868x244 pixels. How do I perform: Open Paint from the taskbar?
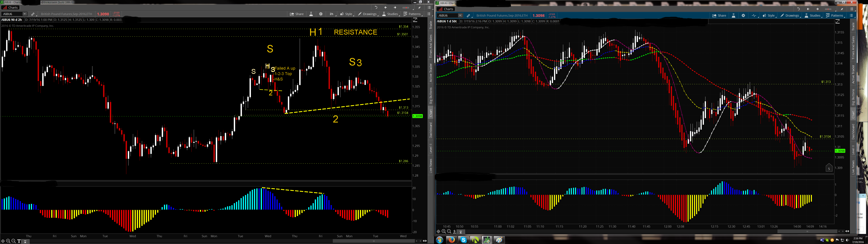click(499, 240)
